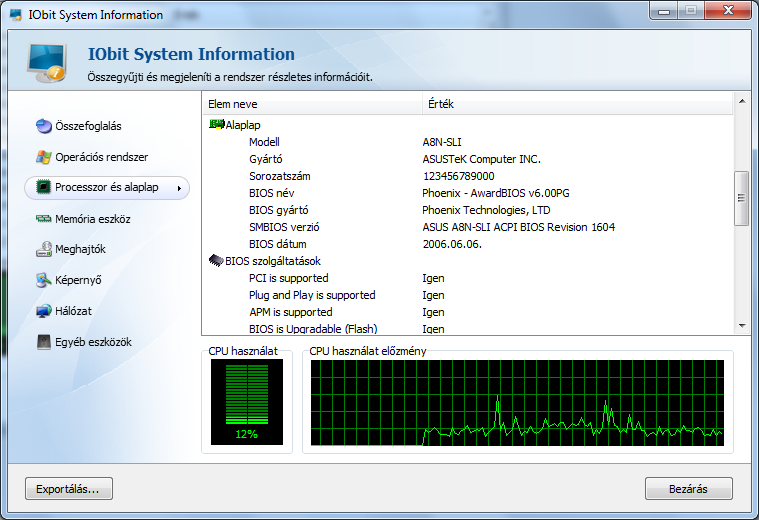The image size is (759, 520).
Task: Select the SMBIOS verzió row
Action: click(467, 227)
